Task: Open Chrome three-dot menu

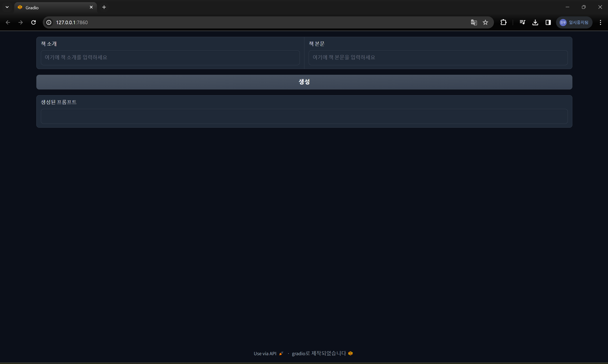Action: [600, 23]
